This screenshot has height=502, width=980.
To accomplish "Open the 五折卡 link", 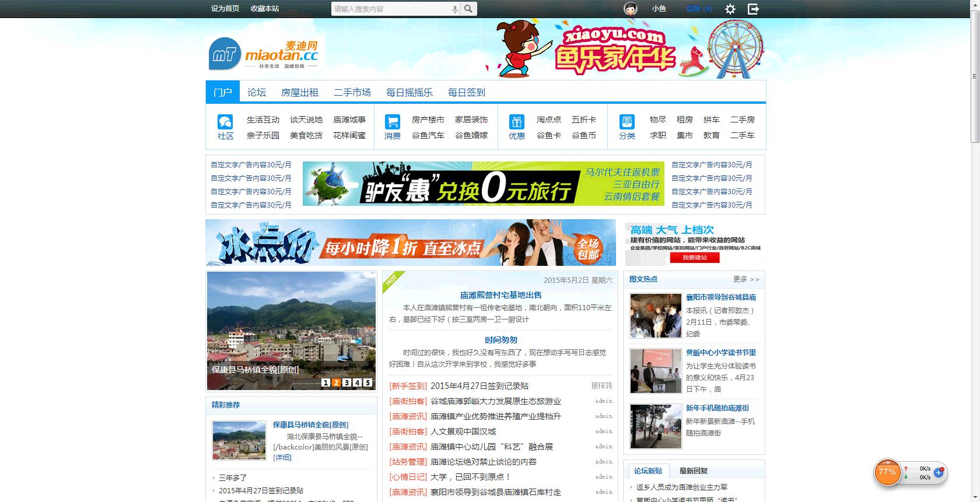I will tap(584, 120).
